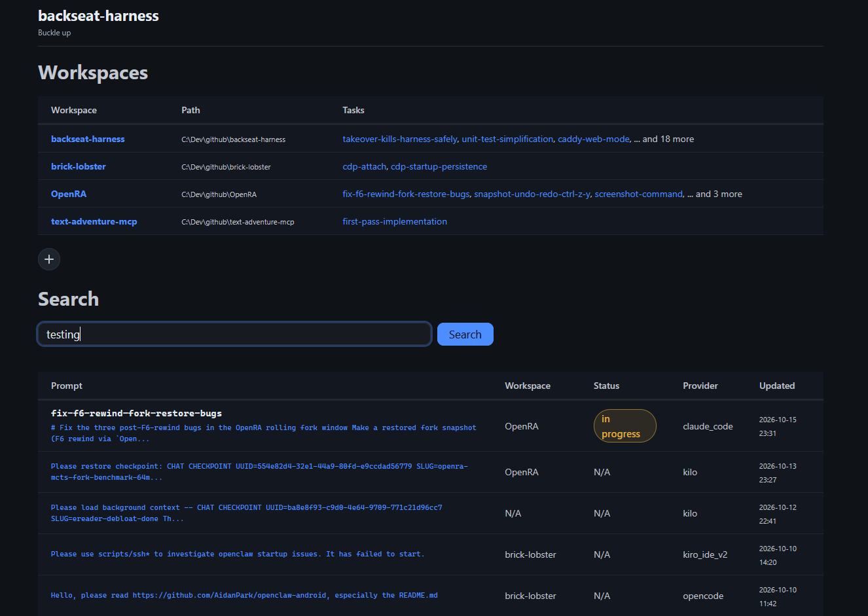The width and height of the screenshot is (868, 616).
Task: Focus the search input containing 'testing'
Action: coord(234,334)
